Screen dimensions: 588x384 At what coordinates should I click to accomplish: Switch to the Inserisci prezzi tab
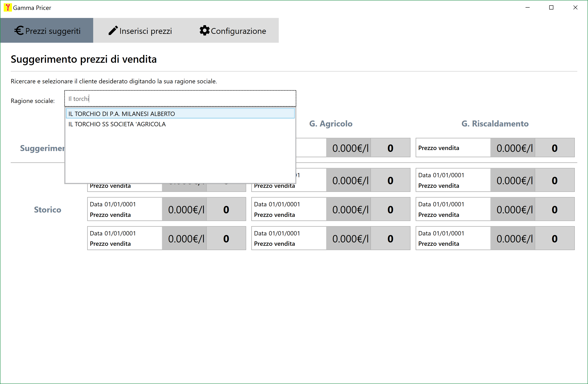click(140, 30)
